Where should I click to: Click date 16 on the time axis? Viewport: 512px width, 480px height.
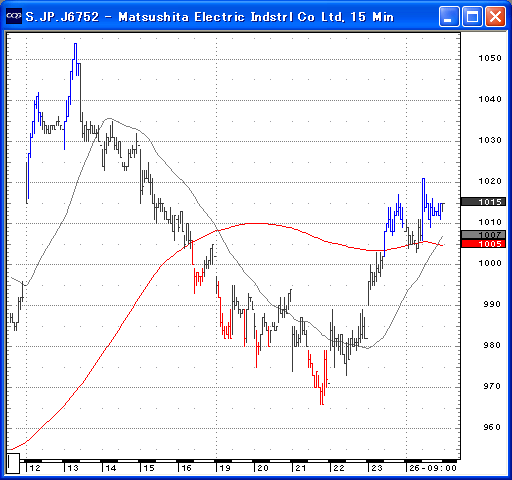[187, 468]
